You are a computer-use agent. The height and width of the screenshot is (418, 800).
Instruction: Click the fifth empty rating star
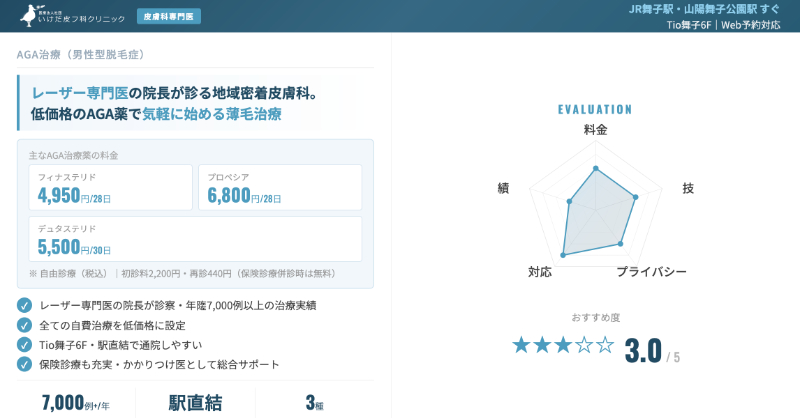coord(605,346)
